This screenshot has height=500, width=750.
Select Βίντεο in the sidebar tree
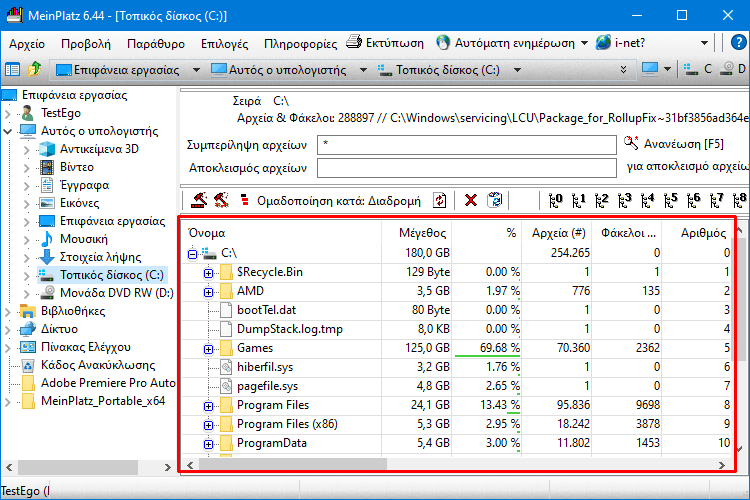click(x=77, y=167)
